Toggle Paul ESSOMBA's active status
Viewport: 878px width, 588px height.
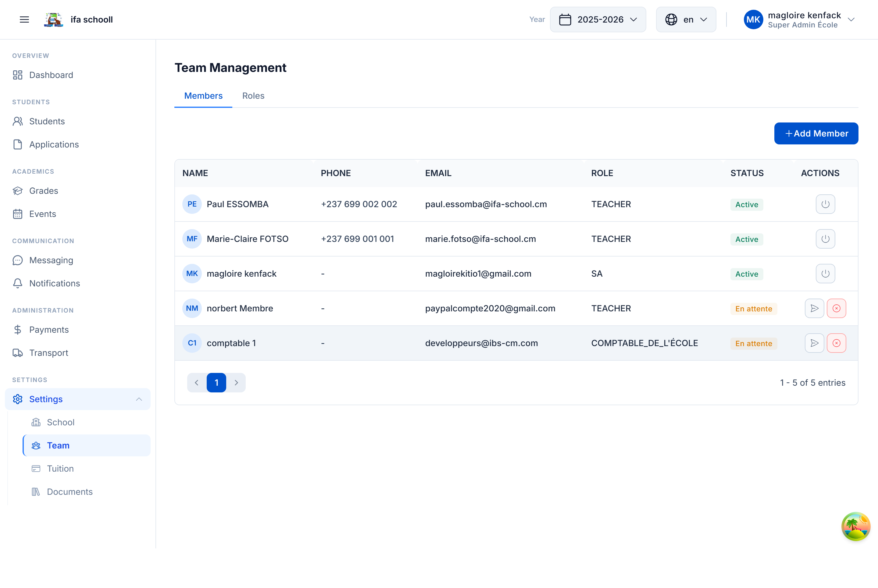tap(825, 204)
